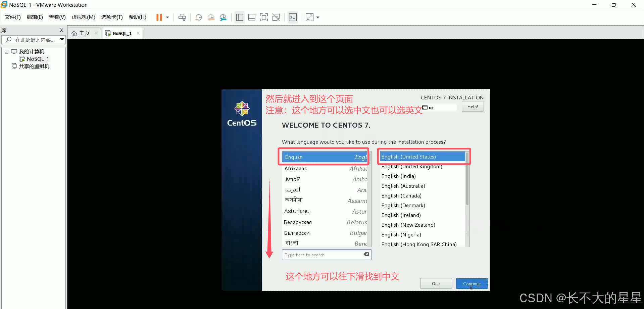Select 我的计算机 in the library
644x309 pixels.
[32, 51]
